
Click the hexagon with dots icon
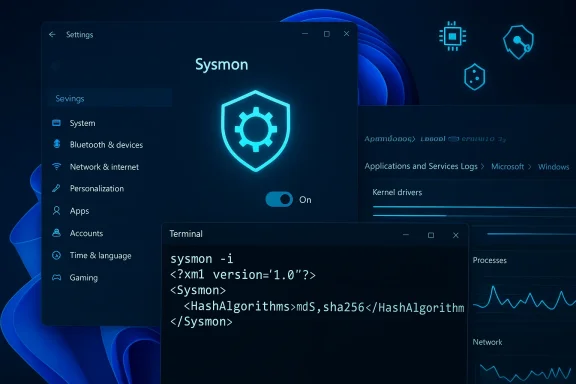pos(475,77)
